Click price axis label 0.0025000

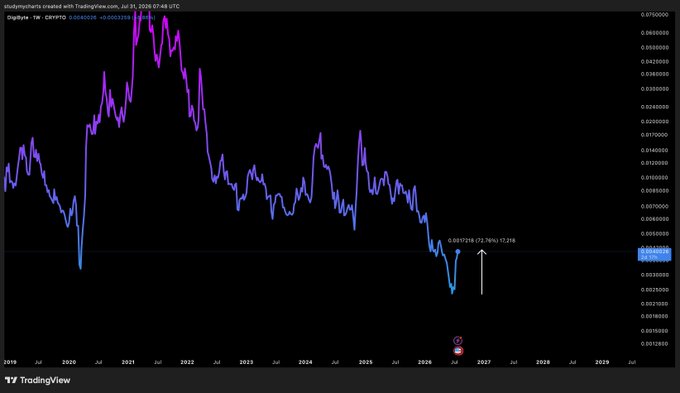tap(654, 290)
